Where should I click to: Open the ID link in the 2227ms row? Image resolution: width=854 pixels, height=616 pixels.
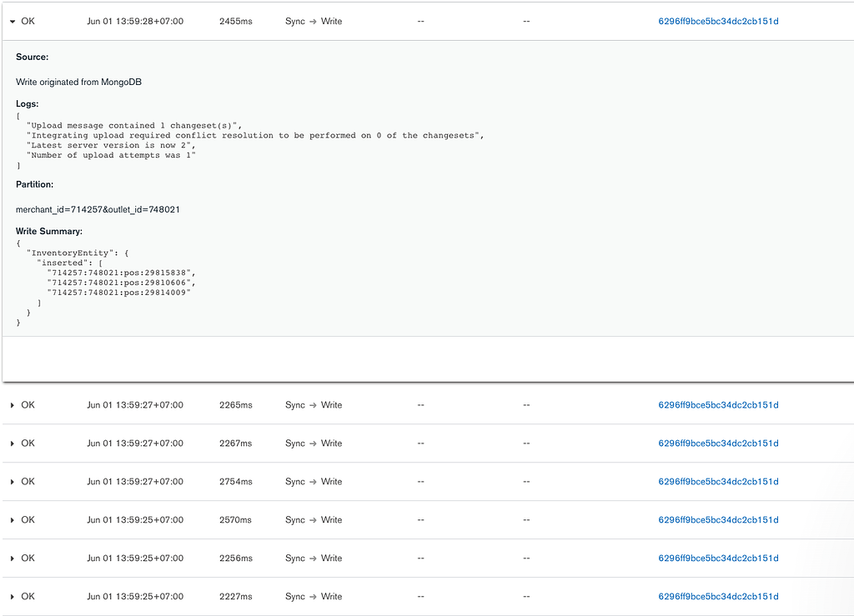(718, 597)
